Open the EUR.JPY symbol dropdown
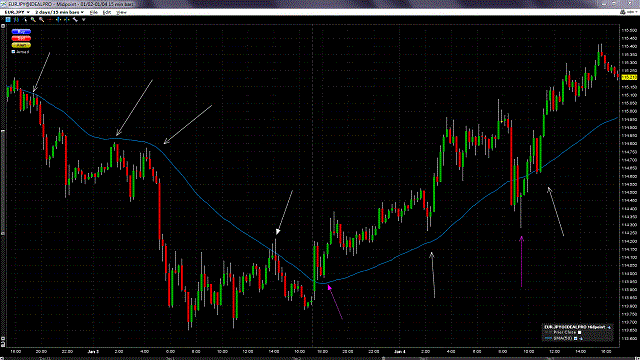Viewport: 640px width, 360px height. [17, 12]
